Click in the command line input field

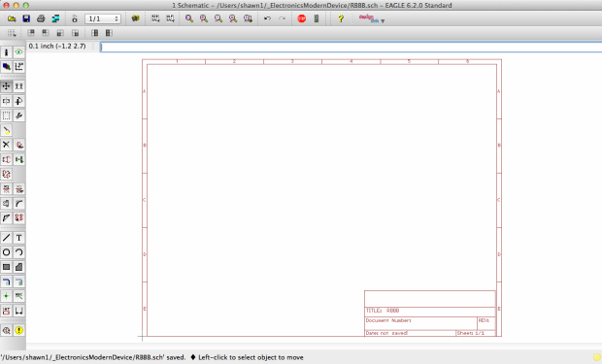351,47
